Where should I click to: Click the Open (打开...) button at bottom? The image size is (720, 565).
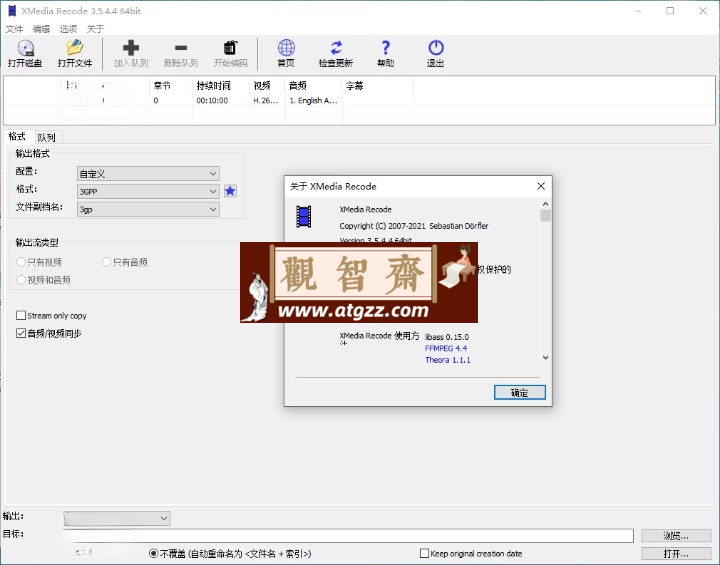676,554
